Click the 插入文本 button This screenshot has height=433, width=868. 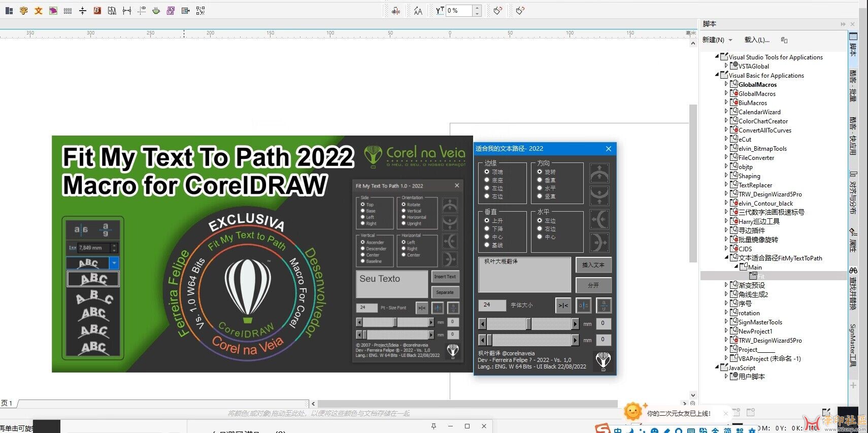point(593,265)
